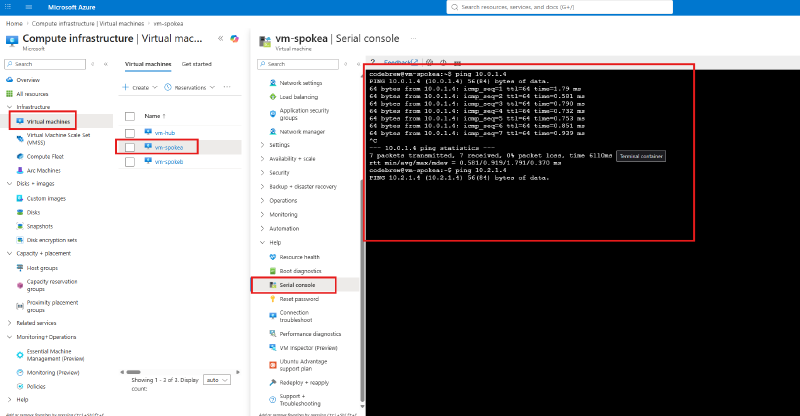Open the Host groups icon
Viewport: 800px width, 416px height.
[x=20, y=268]
